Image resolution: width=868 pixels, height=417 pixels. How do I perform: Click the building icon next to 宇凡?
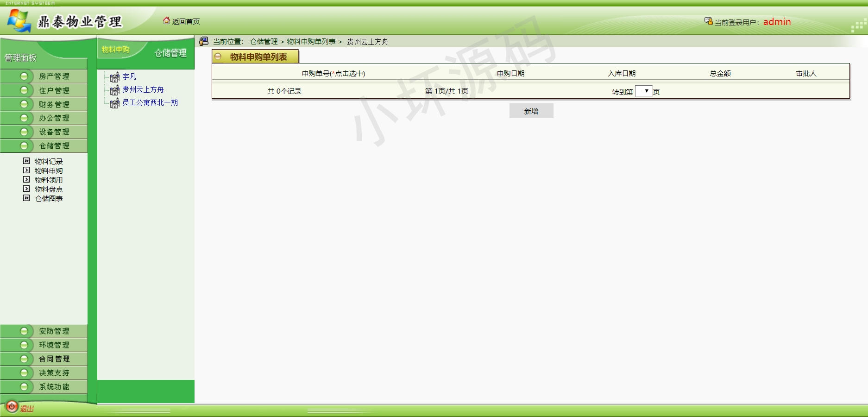pyautogui.click(x=114, y=77)
